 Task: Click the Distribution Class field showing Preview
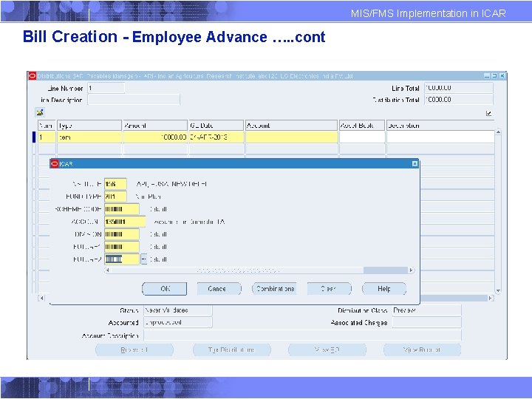tap(426, 310)
